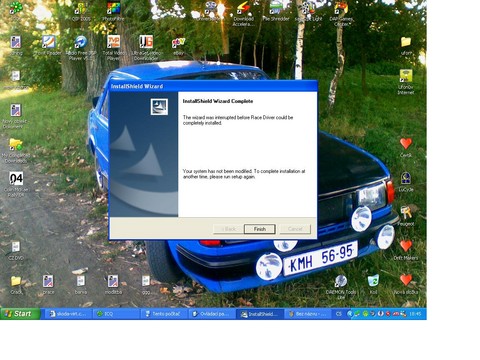The width and height of the screenshot is (480, 360).
Task: Open the Drift Makers heart icon
Action: [x=406, y=250]
